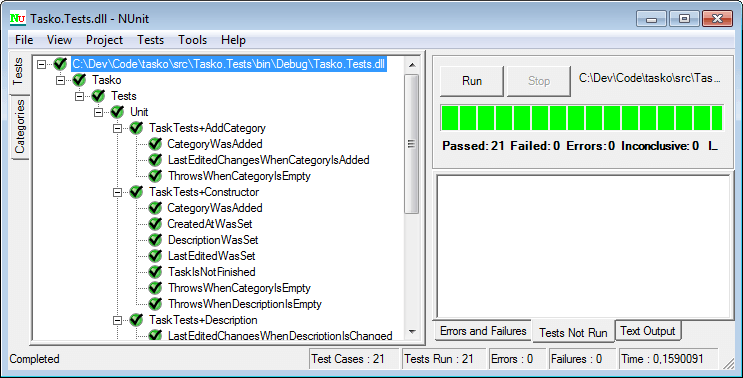Image resolution: width=743 pixels, height=378 pixels.
Task: Select the Tasko.Tests.dll path tree row
Action: click(x=229, y=64)
